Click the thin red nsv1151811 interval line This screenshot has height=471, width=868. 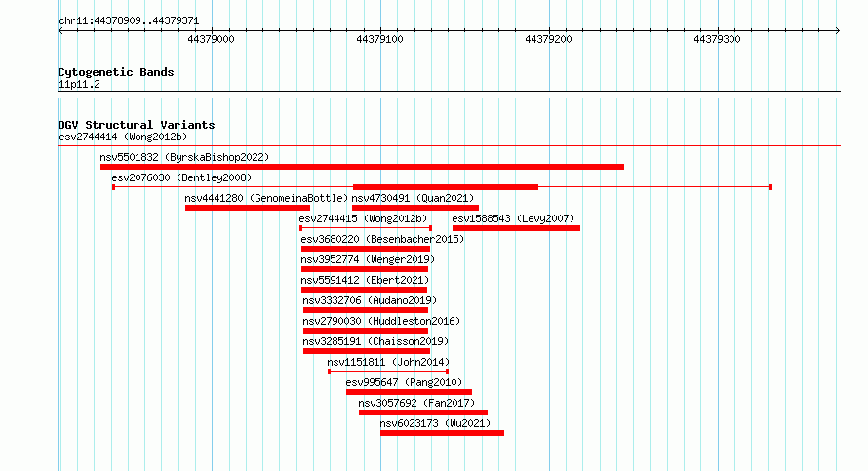pyautogui.click(x=388, y=372)
